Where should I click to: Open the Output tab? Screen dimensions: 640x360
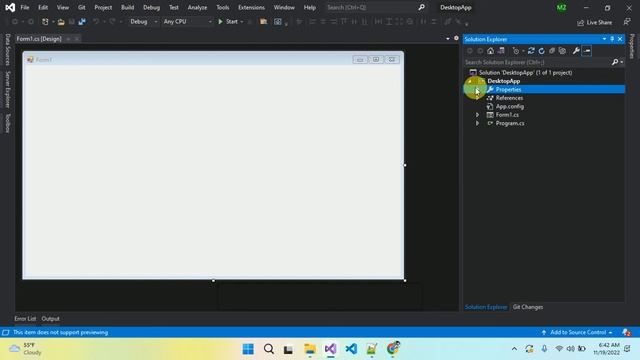[51, 318]
